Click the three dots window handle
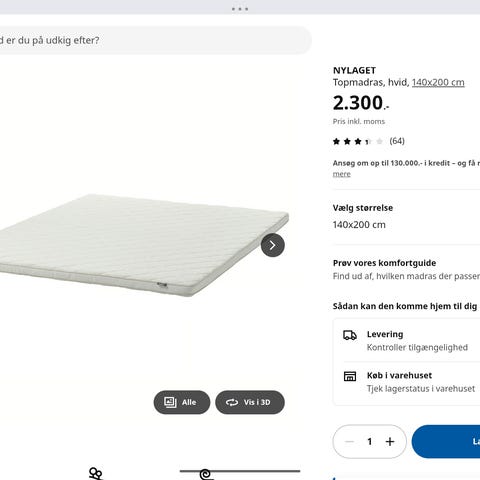Image resolution: width=480 pixels, height=480 pixels. coord(240,9)
